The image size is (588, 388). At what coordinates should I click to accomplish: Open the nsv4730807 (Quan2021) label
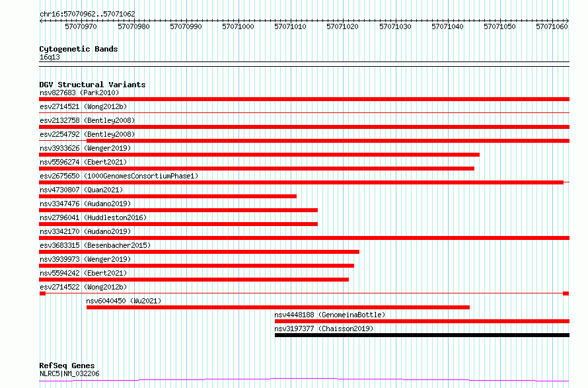(x=81, y=190)
